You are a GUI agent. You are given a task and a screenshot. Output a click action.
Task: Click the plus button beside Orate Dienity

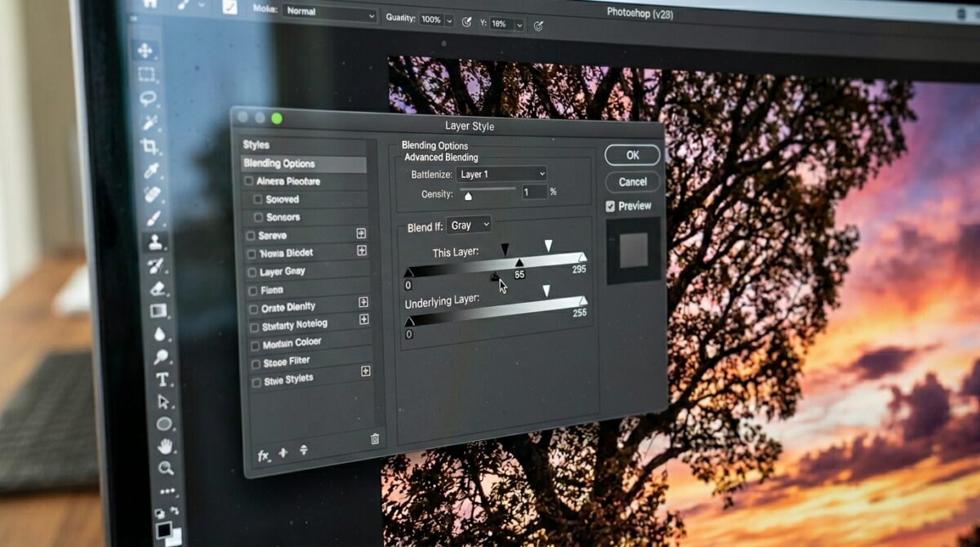click(363, 301)
